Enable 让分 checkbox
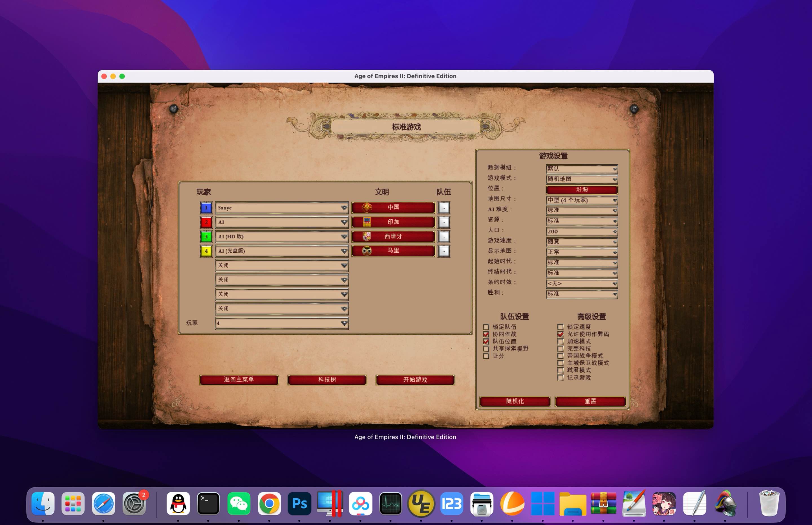Viewport: 812px width, 525px height. [x=486, y=356]
